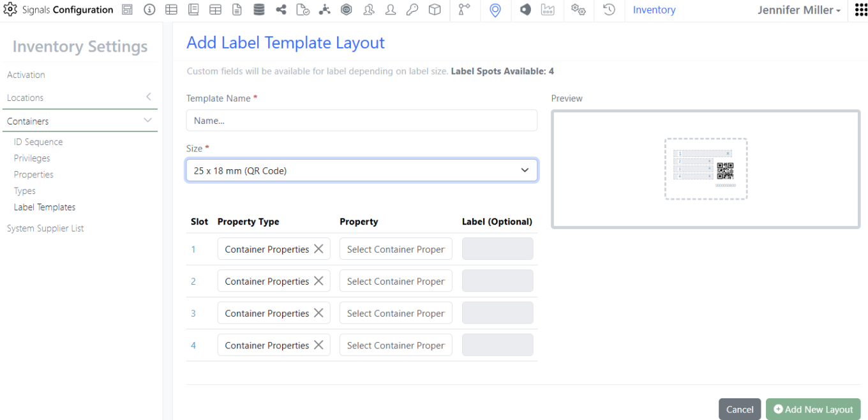Go to ID Sequence settings
This screenshot has width=868, height=420.
pos(38,142)
